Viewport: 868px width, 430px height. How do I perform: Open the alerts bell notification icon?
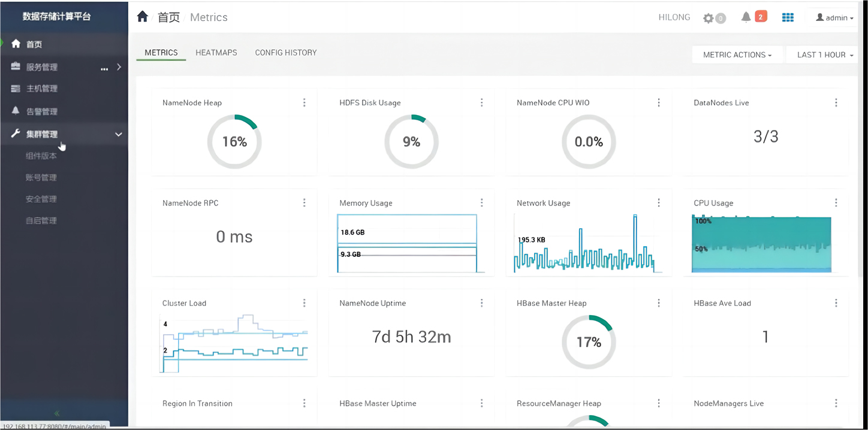(x=746, y=17)
